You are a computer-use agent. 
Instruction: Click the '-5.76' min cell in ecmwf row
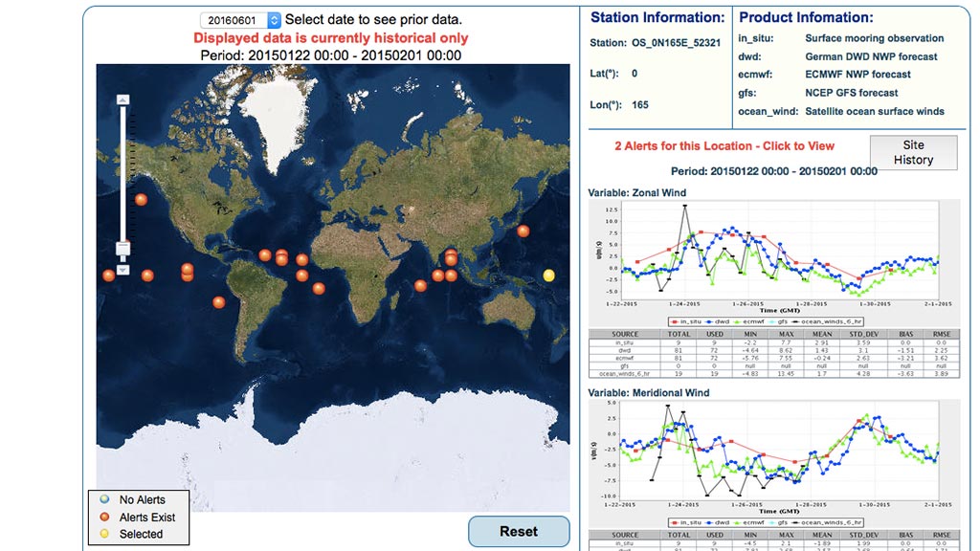point(750,358)
